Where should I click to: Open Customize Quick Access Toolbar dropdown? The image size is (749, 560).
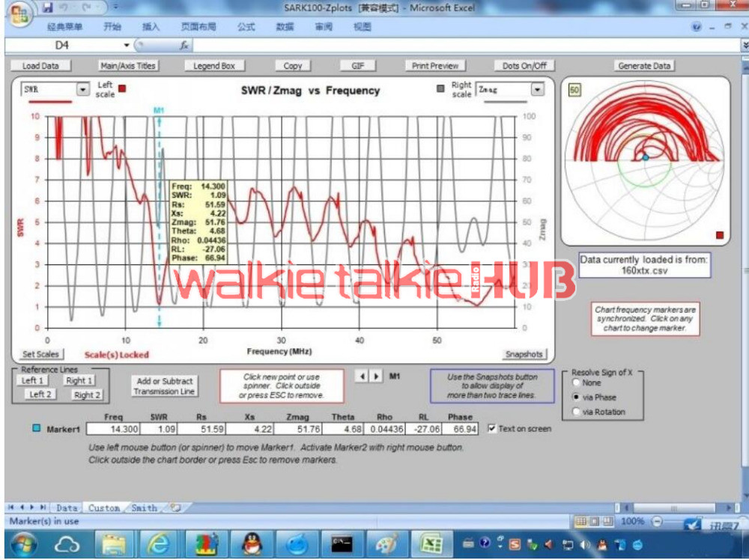pos(115,7)
